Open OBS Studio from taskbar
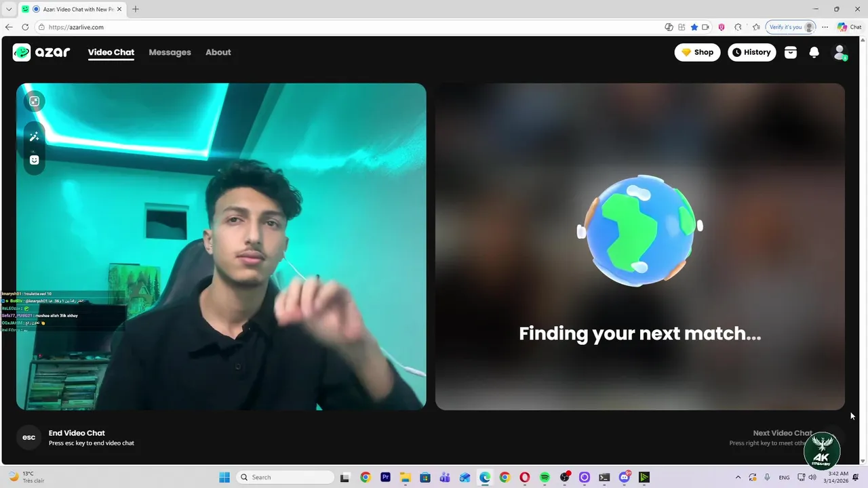This screenshot has height=488, width=868. [x=564, y=477]
